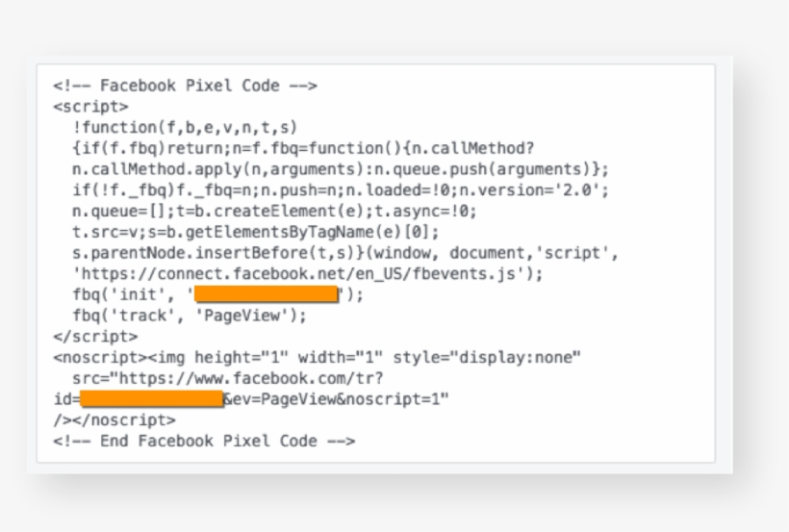The width and height of the screenshot is (789, 532).
Task: Click the '/></noscript>' line
Action: (x=115, y=419)
